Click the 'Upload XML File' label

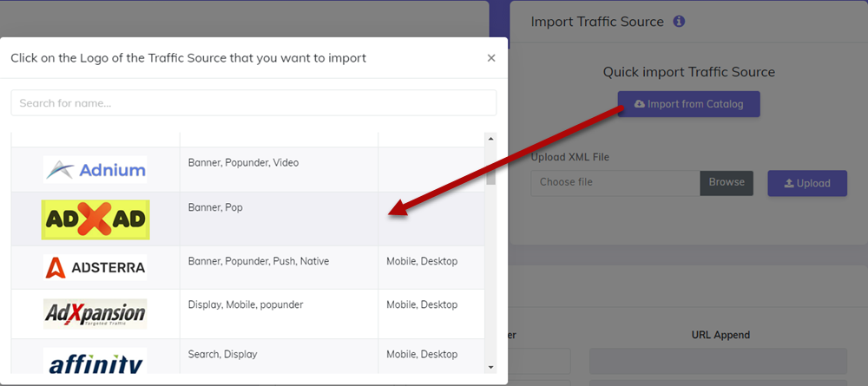569,157
